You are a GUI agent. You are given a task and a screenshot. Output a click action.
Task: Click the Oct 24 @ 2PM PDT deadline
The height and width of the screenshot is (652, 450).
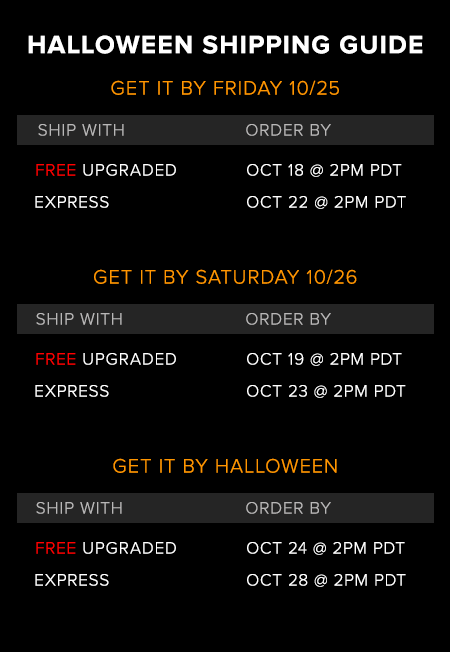[x=326, y=548]
